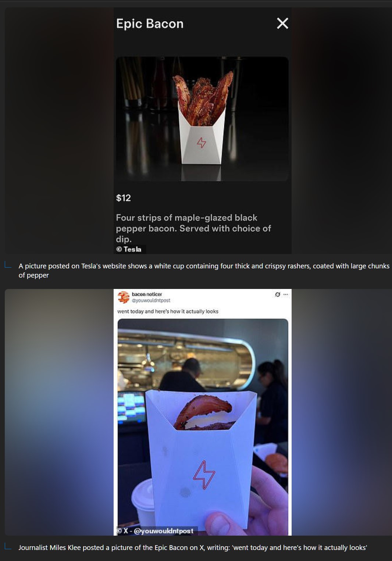Open the tweet's three-dot more menu
Image resolution: width=392 pixels, height=561 pixels.
tap(286, 294)
